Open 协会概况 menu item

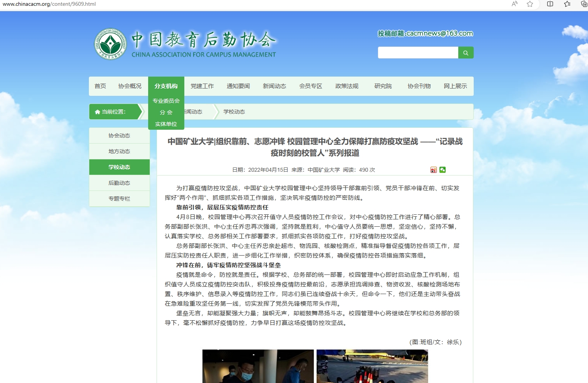click(x=130, y=86)
